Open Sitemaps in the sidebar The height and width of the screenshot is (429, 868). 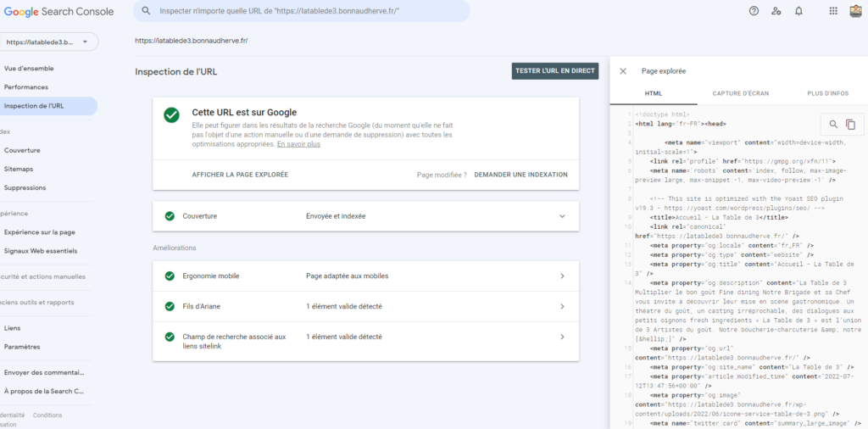pyautogui.click(x=18, y=169)
